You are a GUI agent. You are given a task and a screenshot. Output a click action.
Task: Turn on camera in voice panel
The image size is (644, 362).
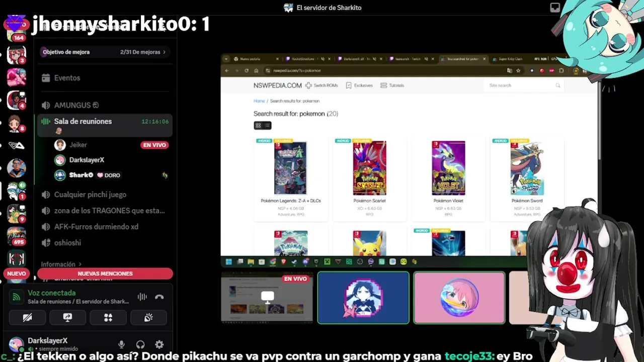27,318
